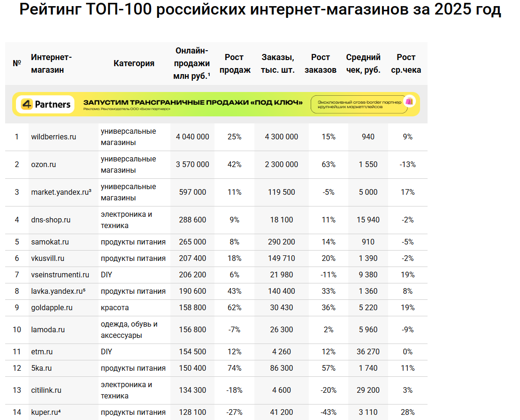Click wildberries sales value 4 040 000
520x420 pixels.
[192, 137]
